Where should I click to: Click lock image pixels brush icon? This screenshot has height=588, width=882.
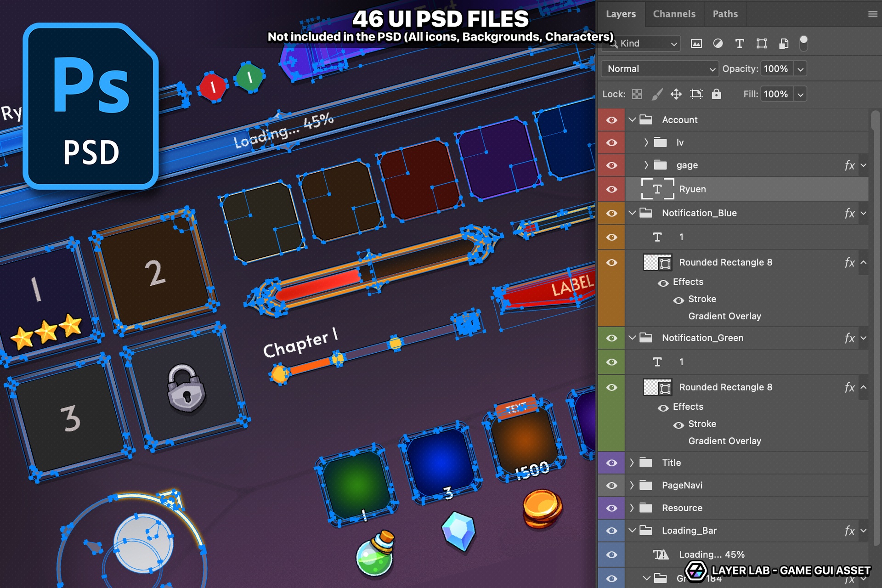coord(657,94)
